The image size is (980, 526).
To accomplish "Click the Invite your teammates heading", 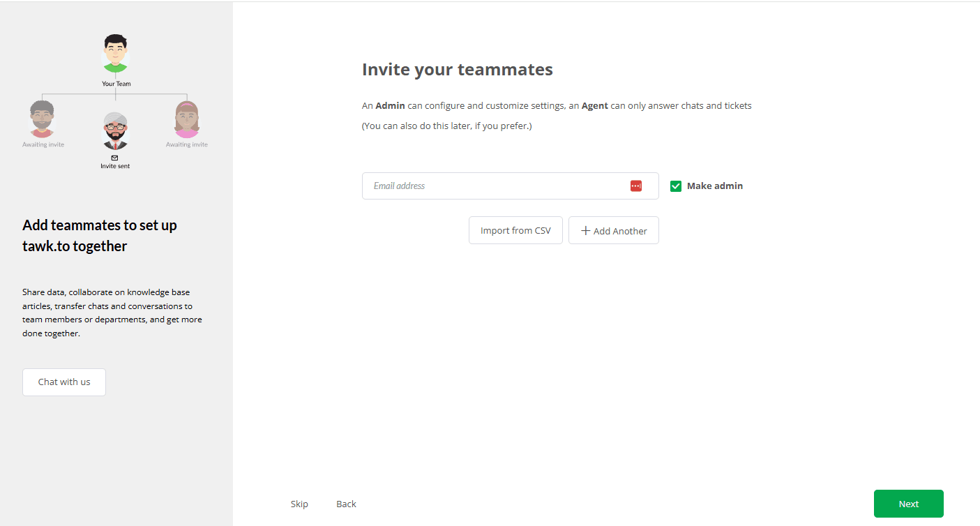I will [457, 70].
